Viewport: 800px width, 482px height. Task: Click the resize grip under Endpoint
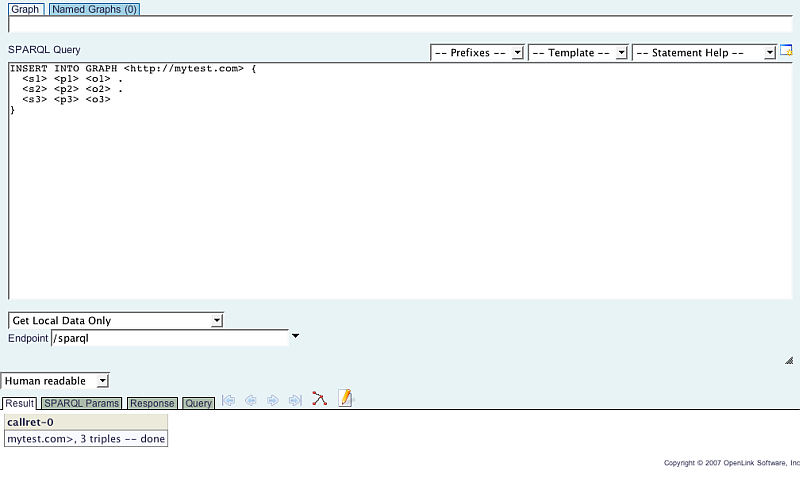click(x=789, y=361)
